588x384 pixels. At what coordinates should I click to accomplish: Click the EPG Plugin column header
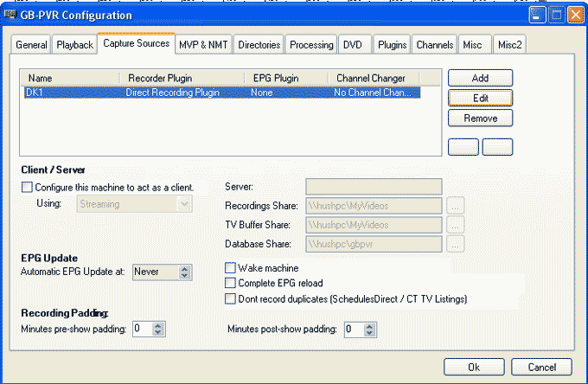(286, 78)
